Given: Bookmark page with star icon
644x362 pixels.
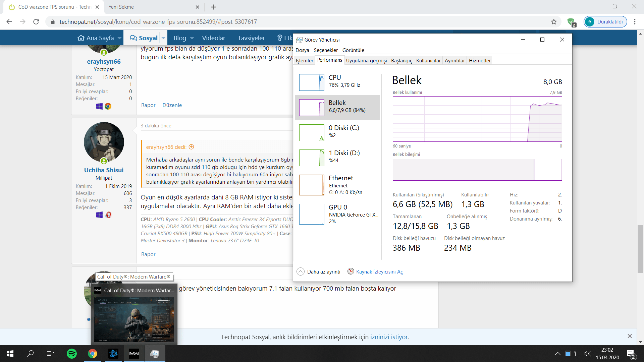Looking at the screenshot, I should [554, 22].
